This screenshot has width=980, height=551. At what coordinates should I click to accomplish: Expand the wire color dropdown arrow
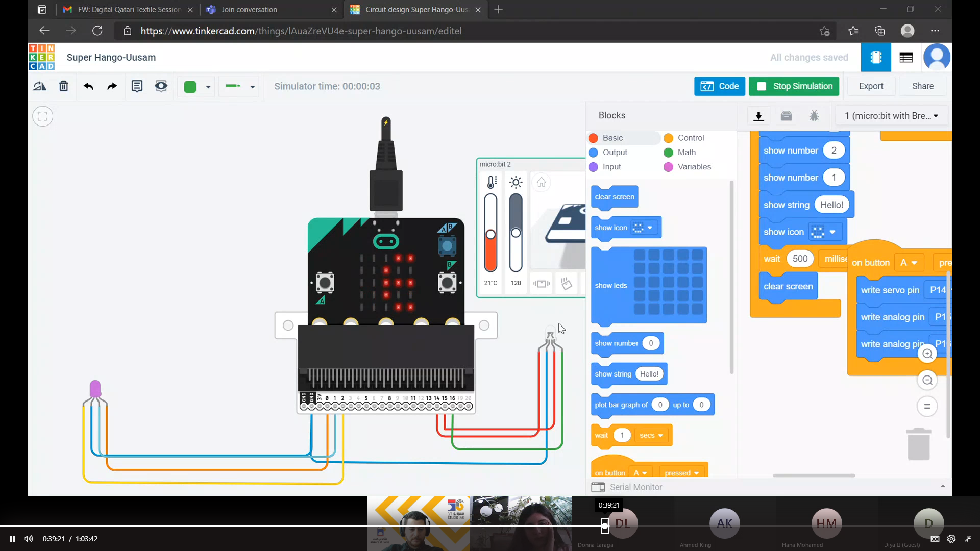coord(208,87)
